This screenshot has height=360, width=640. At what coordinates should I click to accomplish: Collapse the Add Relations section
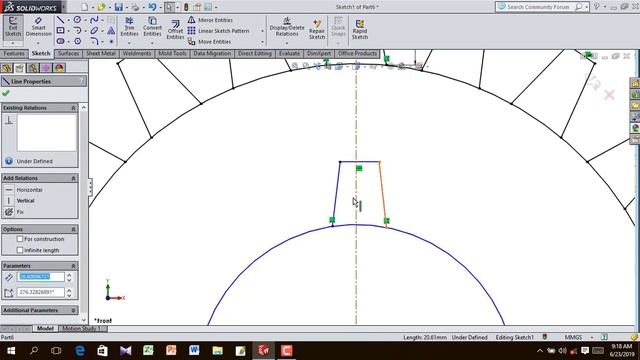point(73,178)
